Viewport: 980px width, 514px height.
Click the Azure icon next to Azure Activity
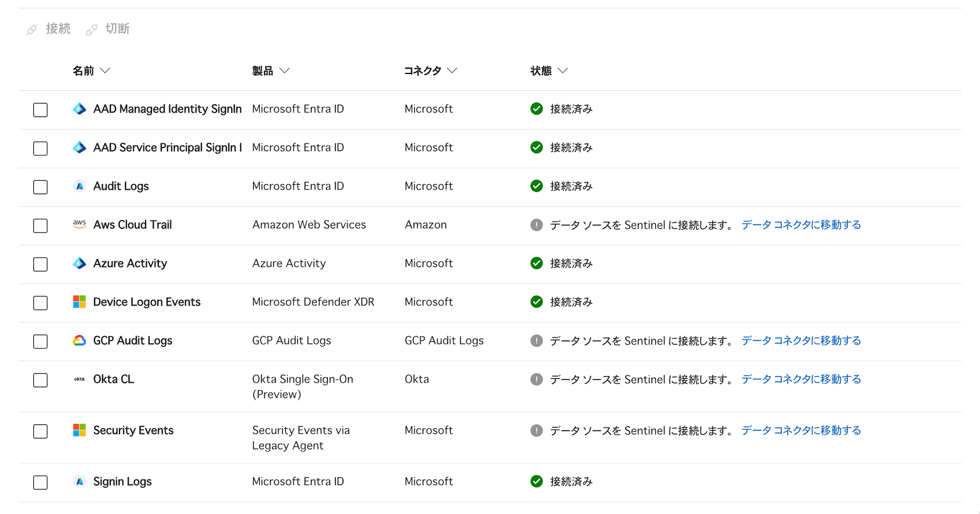click(79, 263)
